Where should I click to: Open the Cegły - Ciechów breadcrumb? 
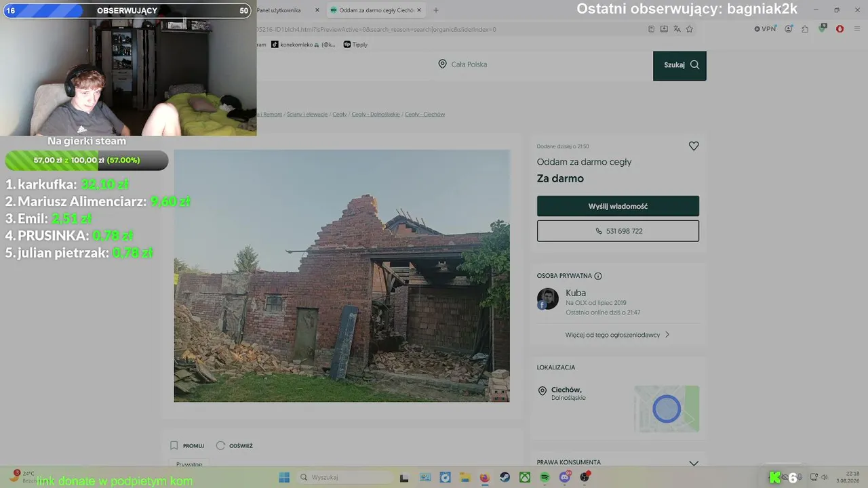425,115
